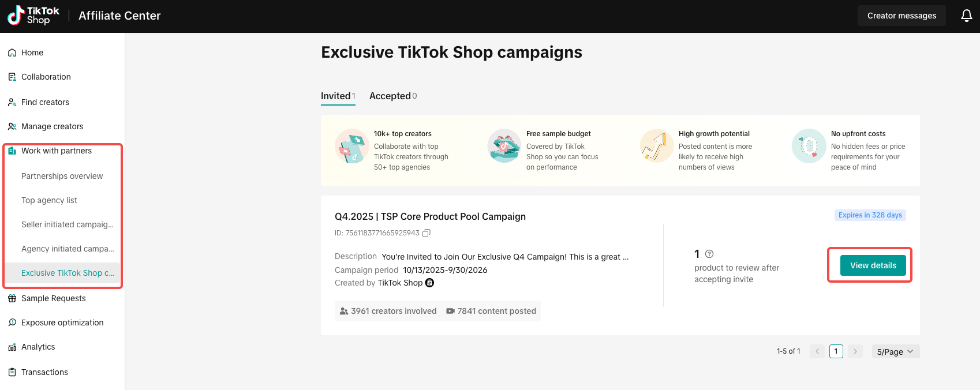The width and height of the screenshot is (980, 390).
Task: Click the notification bell icon
Action: coord(967,16)
